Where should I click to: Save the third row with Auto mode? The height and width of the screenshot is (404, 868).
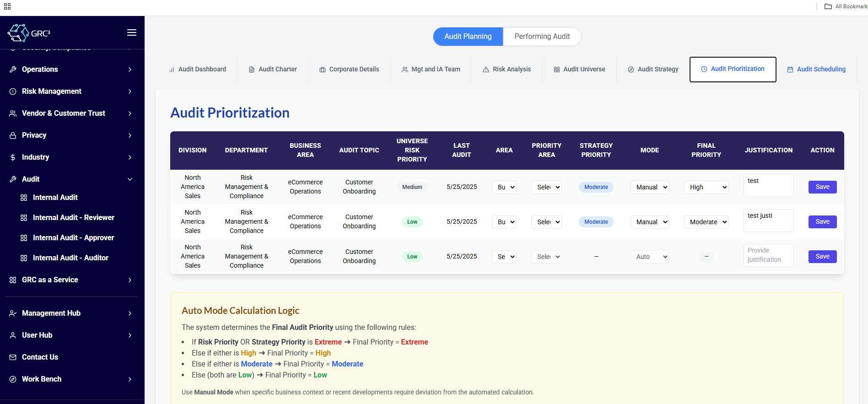[x=822, y=257]
